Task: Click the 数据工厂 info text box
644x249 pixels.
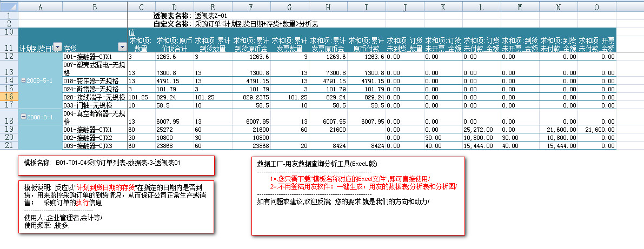Action: [x=357, y=196]
